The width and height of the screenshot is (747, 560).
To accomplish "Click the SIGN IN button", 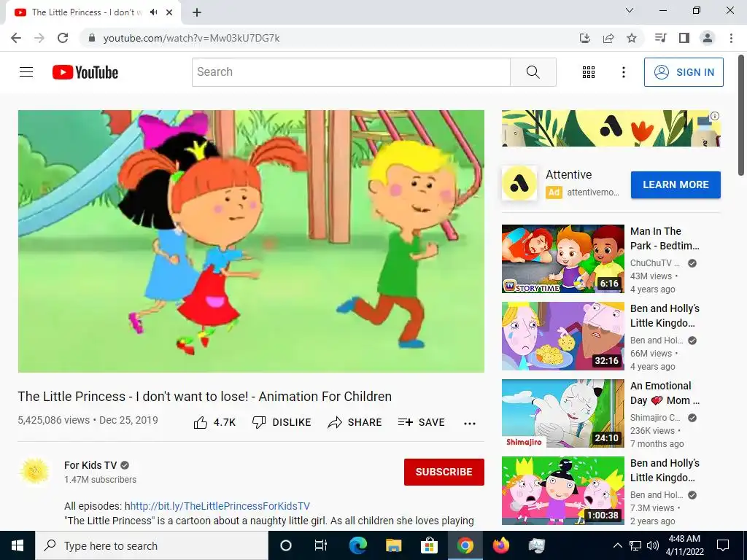I will click(684, 72).
